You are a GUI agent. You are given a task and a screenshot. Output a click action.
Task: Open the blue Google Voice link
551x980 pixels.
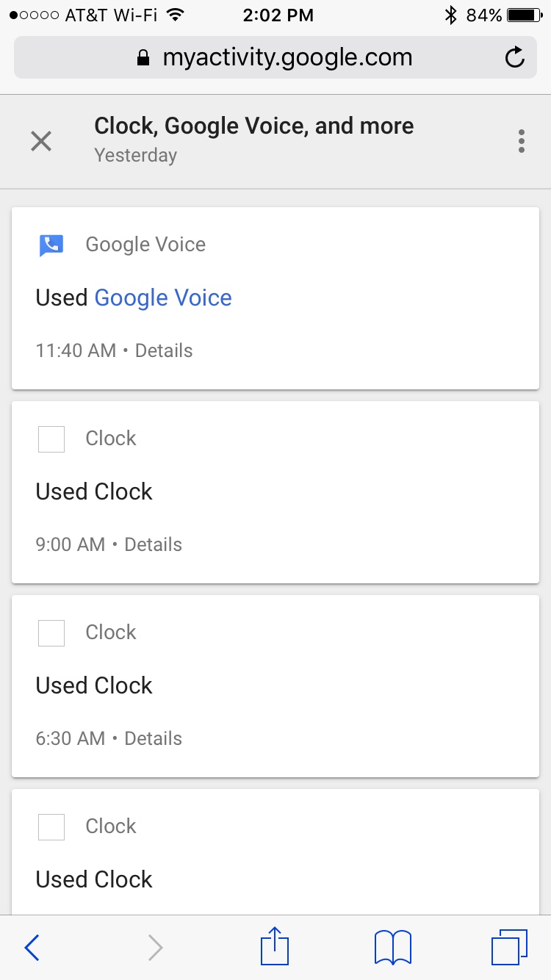[163, 298]
